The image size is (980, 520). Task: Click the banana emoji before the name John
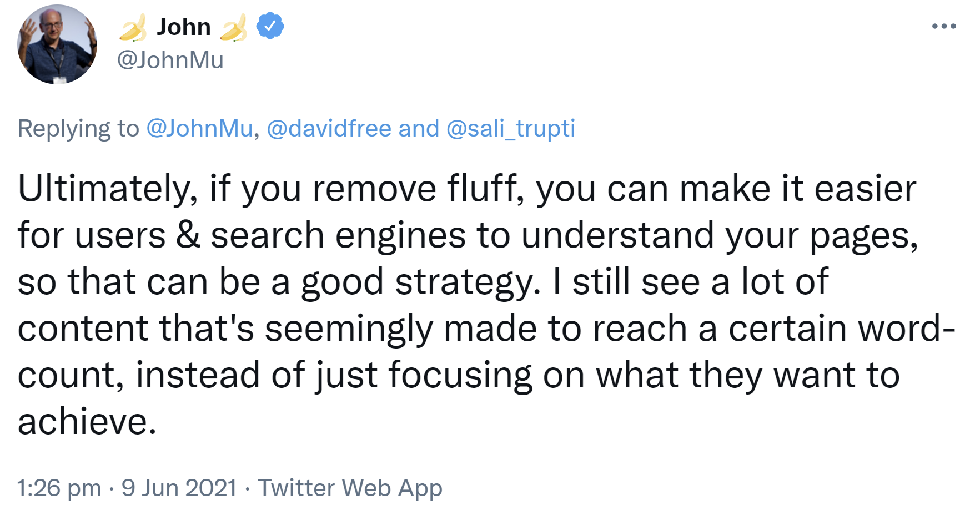tap(133, 28)
